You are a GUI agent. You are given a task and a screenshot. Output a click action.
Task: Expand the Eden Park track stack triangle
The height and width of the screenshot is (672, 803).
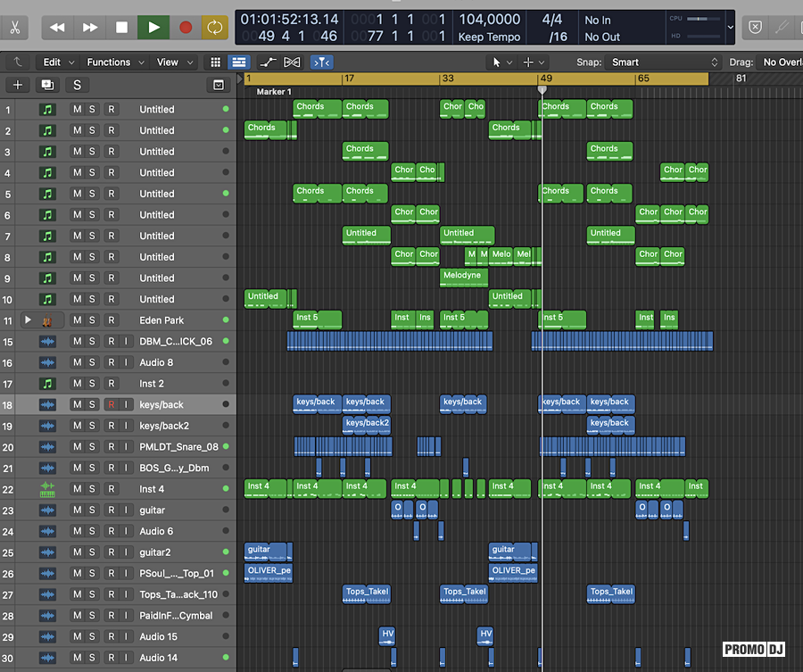28,320
